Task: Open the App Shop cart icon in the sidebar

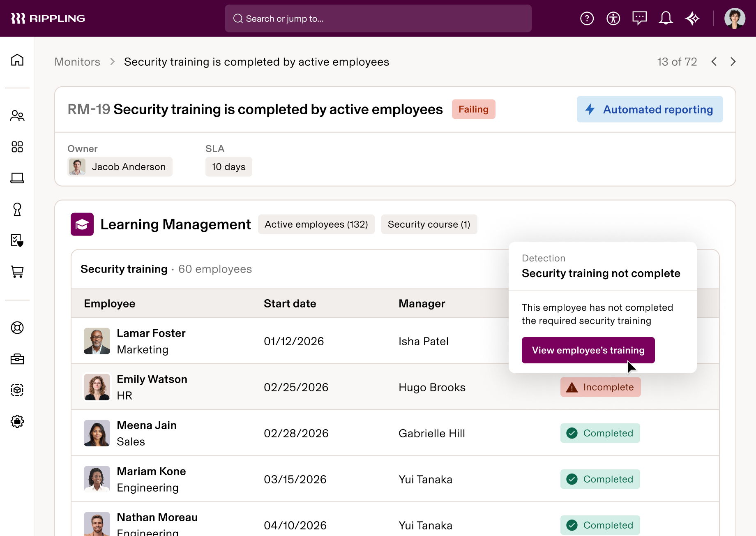Action: pyautogui.click(x=17, y=272)
